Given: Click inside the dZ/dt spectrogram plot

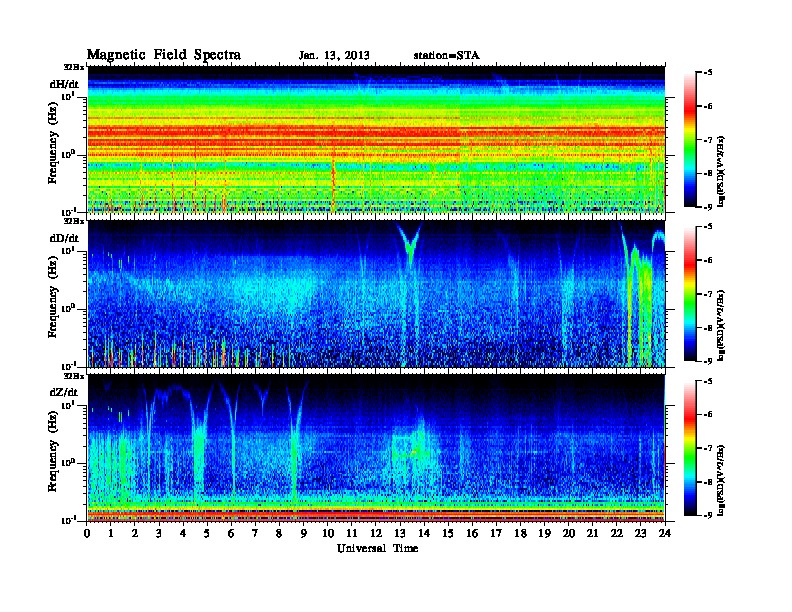Looking at the screenshot, I should (x=376, y=448).
